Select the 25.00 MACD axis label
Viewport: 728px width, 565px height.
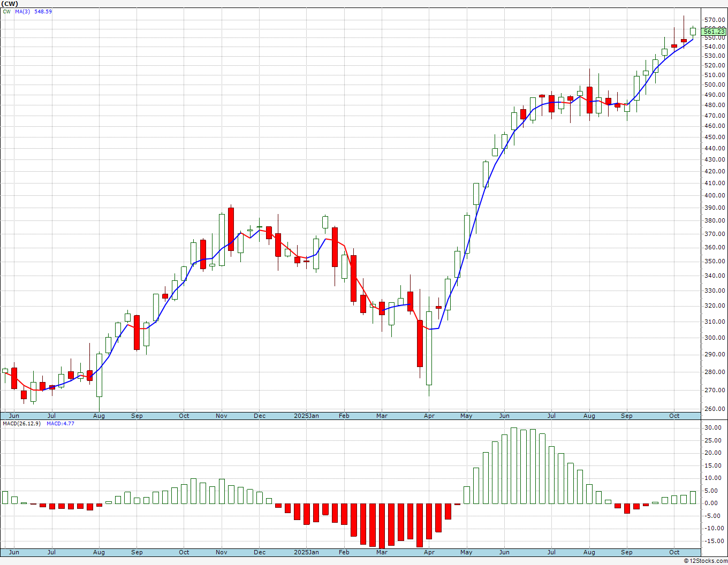tap(713, 441)
